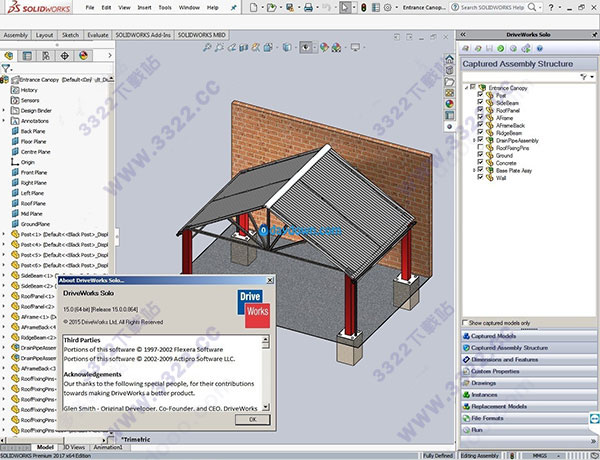Open SOLIDWORKS Resources home task pane tab
Image resolution: width=600 pixels, height=460 pixels.
449,57
